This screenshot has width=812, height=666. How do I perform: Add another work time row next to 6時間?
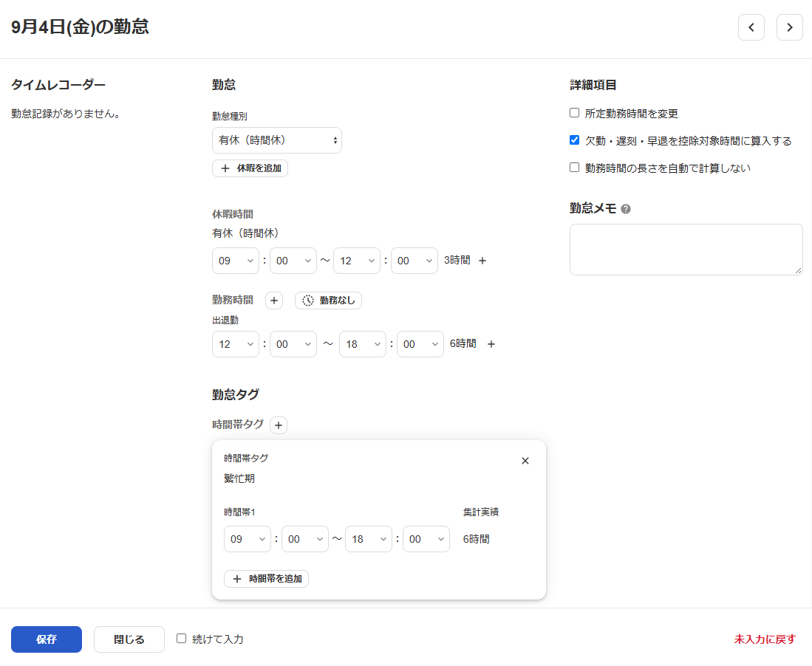tap(491, 344)
